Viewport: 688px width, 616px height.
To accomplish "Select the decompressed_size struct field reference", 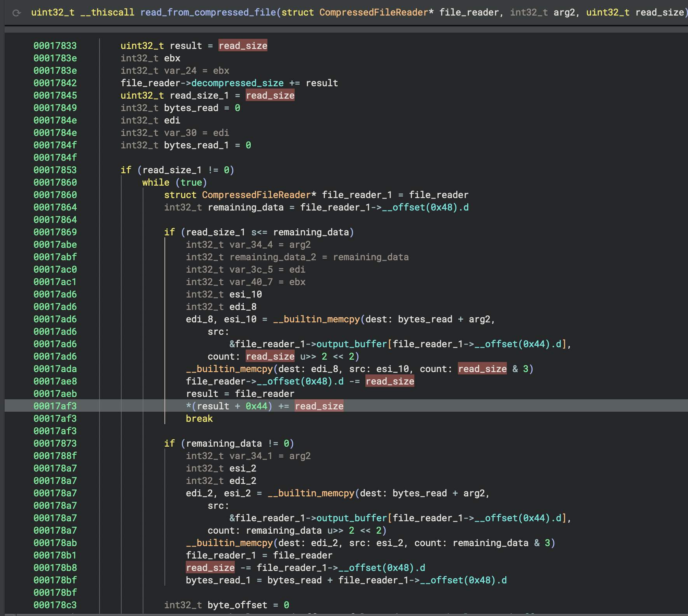I will point(237,83).
